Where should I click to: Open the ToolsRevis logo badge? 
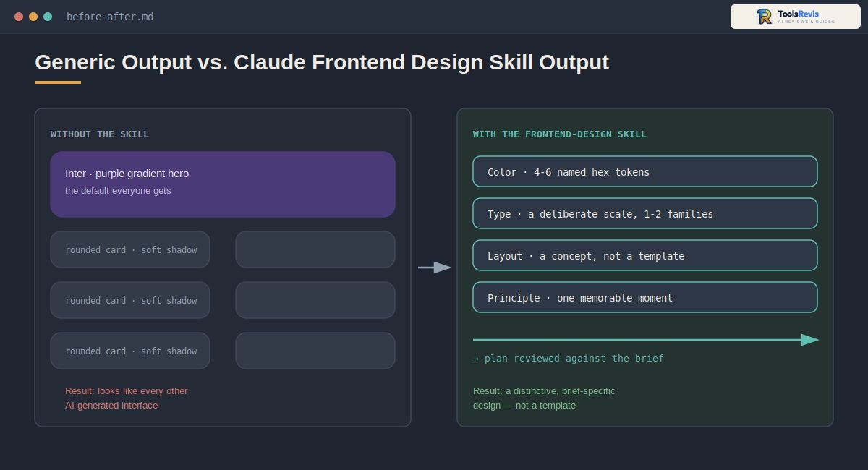coord(795,17)
